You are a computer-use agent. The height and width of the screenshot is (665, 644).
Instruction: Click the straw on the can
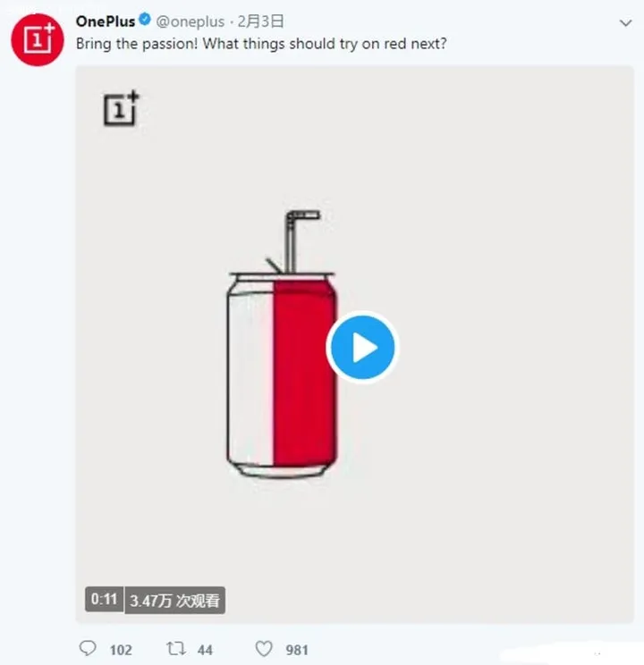(x=292, y=241)
